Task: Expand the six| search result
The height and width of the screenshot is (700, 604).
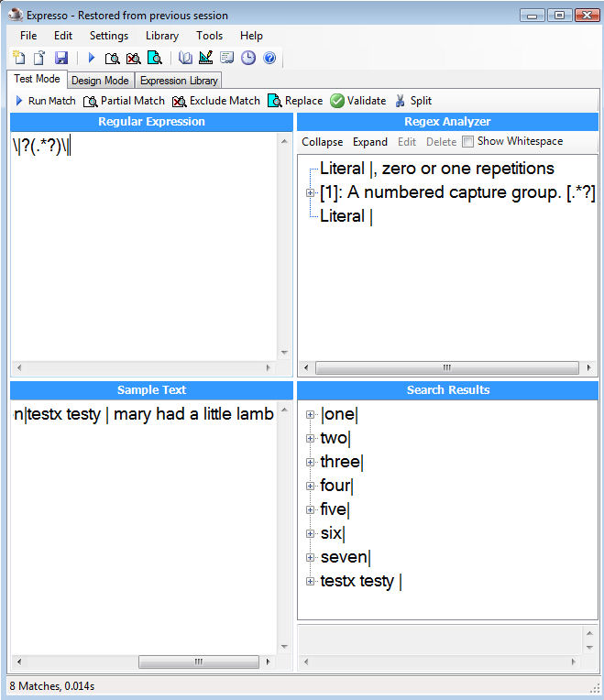Action: pyautogui.click(x=311, y=533)
